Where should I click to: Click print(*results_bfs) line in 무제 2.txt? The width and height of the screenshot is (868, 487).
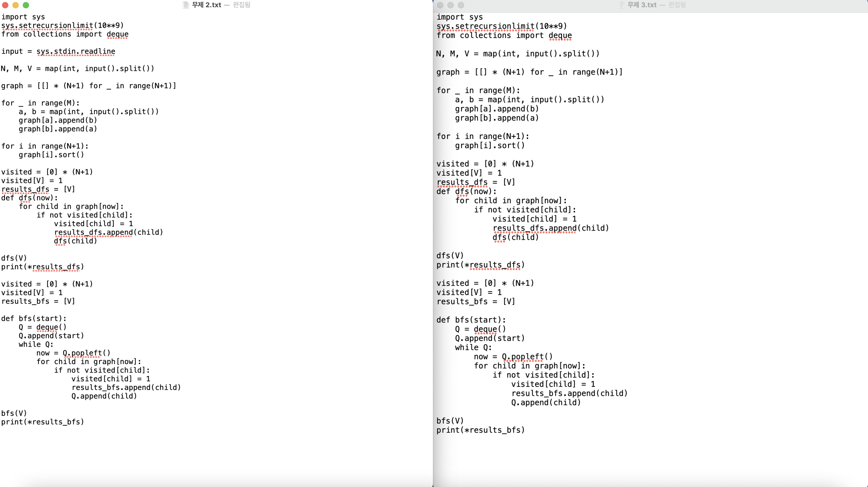(42, 422)
